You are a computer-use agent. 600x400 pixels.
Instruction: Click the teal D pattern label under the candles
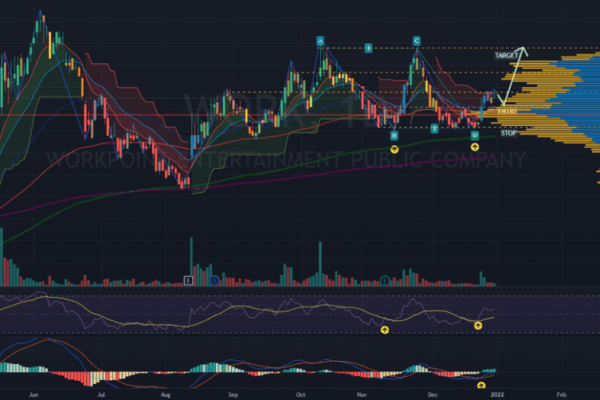475,136
